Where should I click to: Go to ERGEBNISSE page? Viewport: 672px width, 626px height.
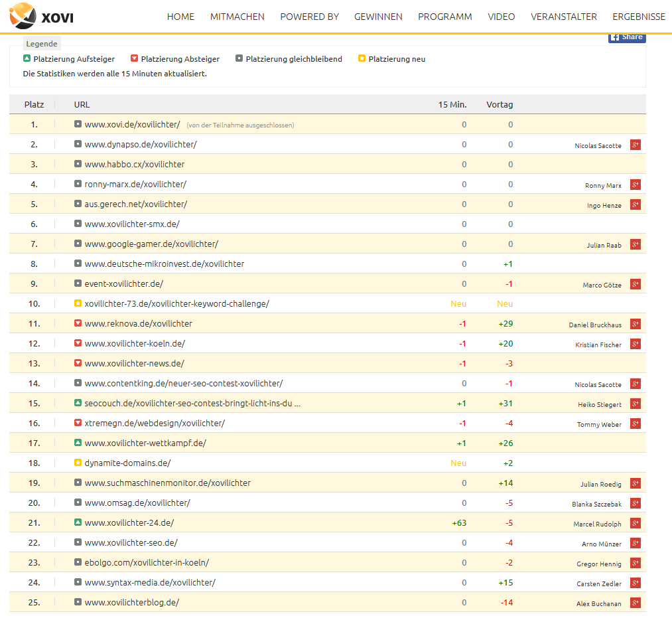pyautogui.click(x=638, y=17)
